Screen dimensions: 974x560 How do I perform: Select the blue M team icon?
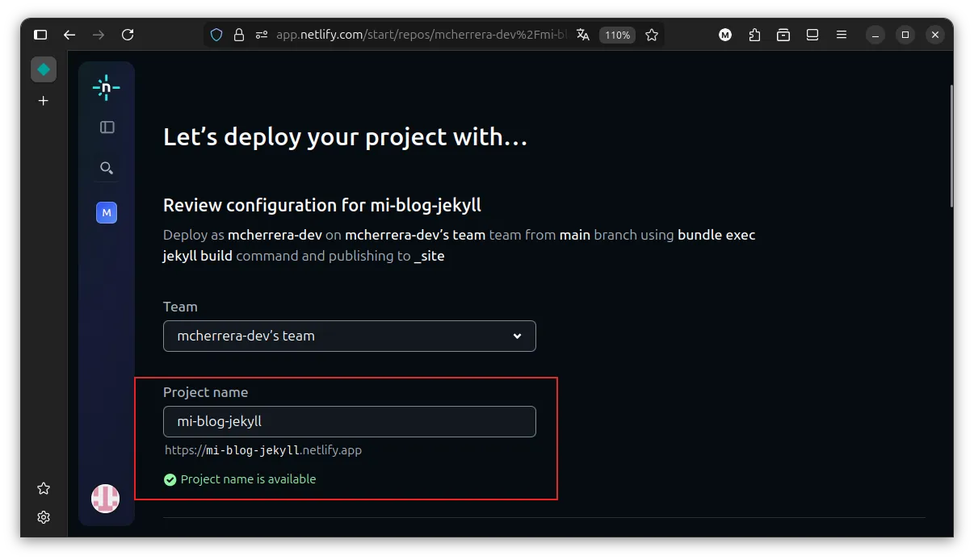(x=107, y=213)
